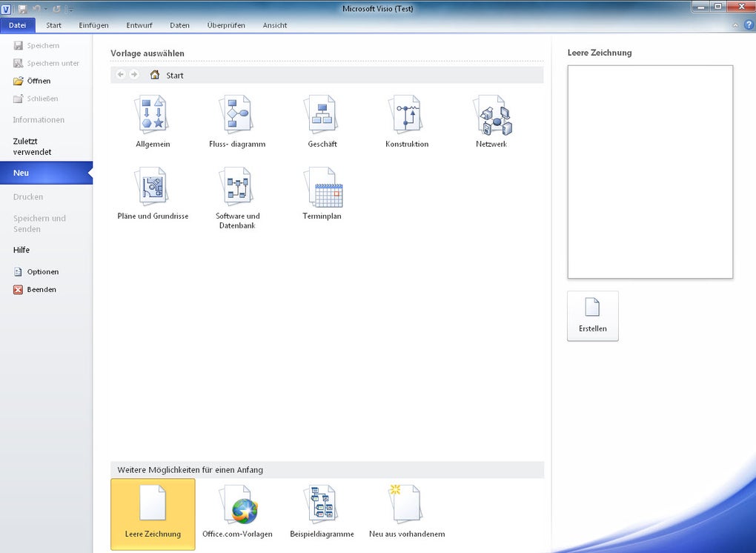Switch to the Daten ribbon tab
756x553 pixels.
179,25
